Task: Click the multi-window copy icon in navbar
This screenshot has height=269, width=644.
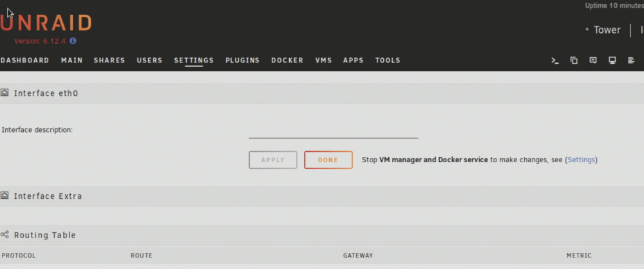Action: 574,60
